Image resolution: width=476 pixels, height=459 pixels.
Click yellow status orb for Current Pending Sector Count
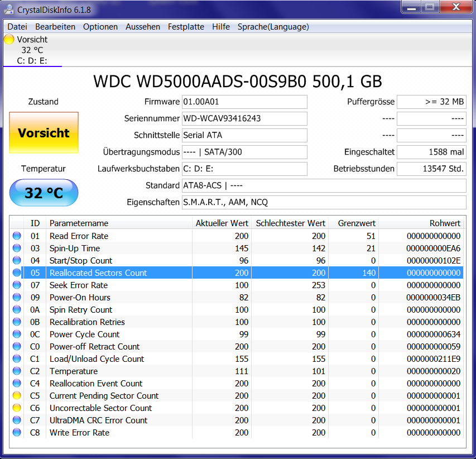(x=17, y=395)
